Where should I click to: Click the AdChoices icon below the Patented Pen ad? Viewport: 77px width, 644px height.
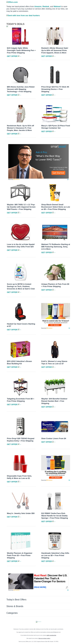click(x=68, y=590)
